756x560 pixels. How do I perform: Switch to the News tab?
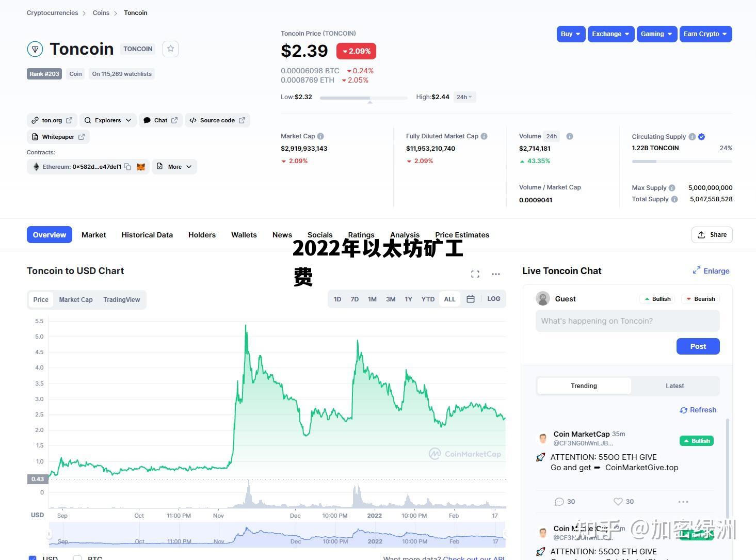click(282, 235)
